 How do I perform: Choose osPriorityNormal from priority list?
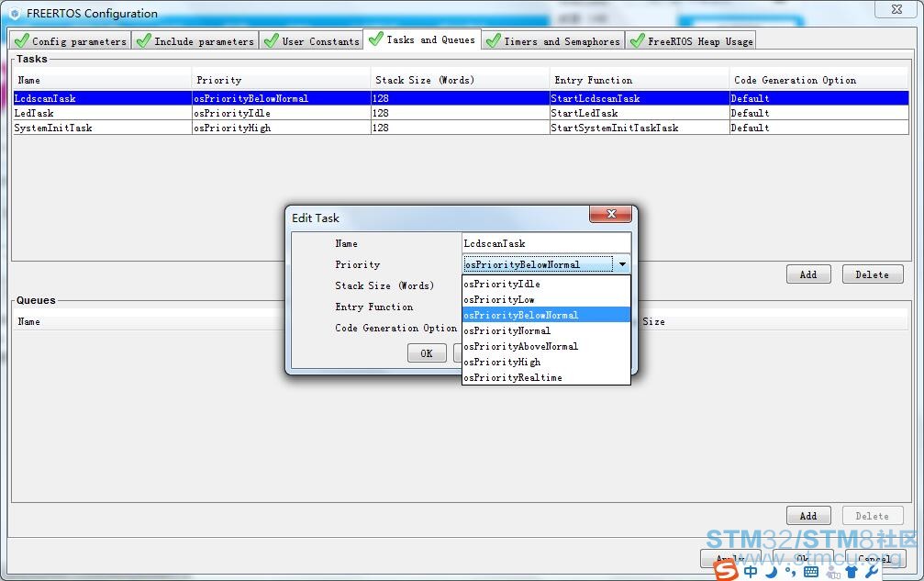tap(546, 330)
